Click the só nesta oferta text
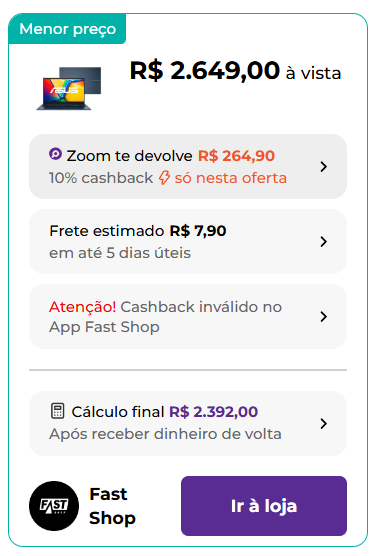The height and width of the screenshot is (556, 387). tap(231, 178)
